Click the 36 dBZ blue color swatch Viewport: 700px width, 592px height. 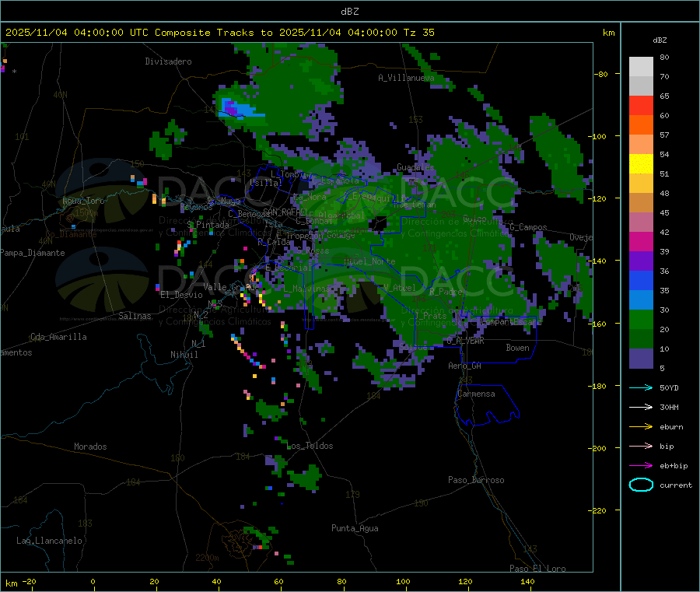pyautogui.click(x=641, y=280)
